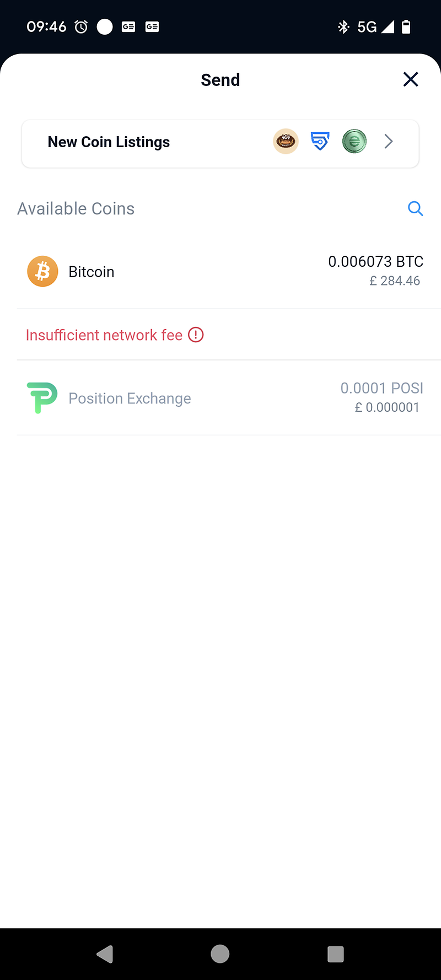Tap the alarm icon in status bar
This screenshot has width=441, height=980.
pyautogui.click(x=81, y=26)
